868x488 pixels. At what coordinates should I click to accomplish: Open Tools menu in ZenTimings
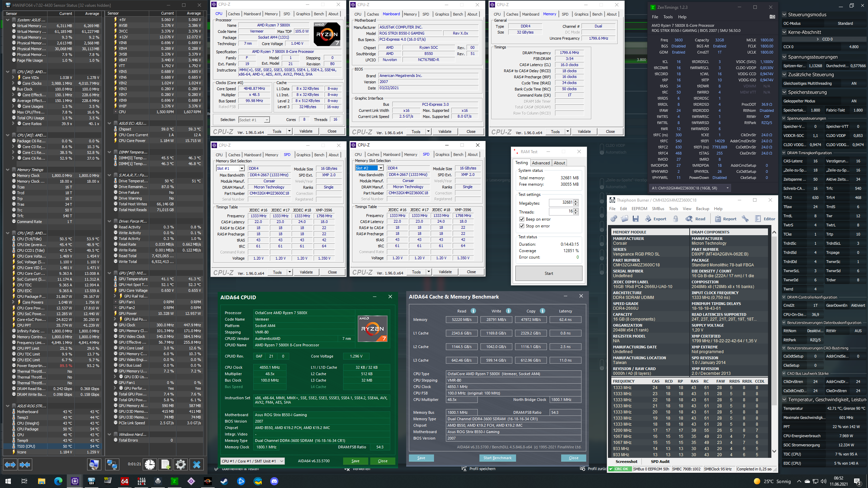(x=668, y=17)
